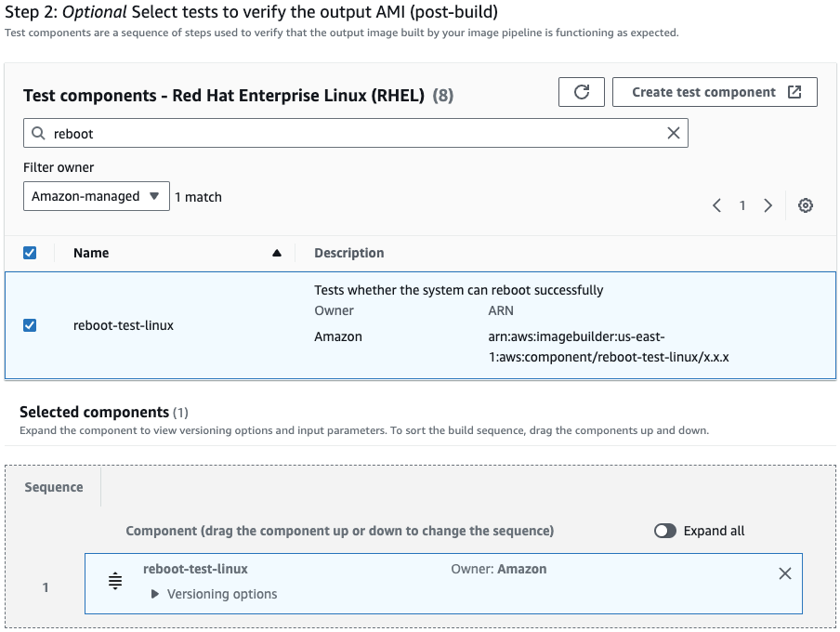The width and height of the screenshot is (840, 632).
Task: Select the Sequence tab
Action: pyautogui.click(x=53, y=486)
